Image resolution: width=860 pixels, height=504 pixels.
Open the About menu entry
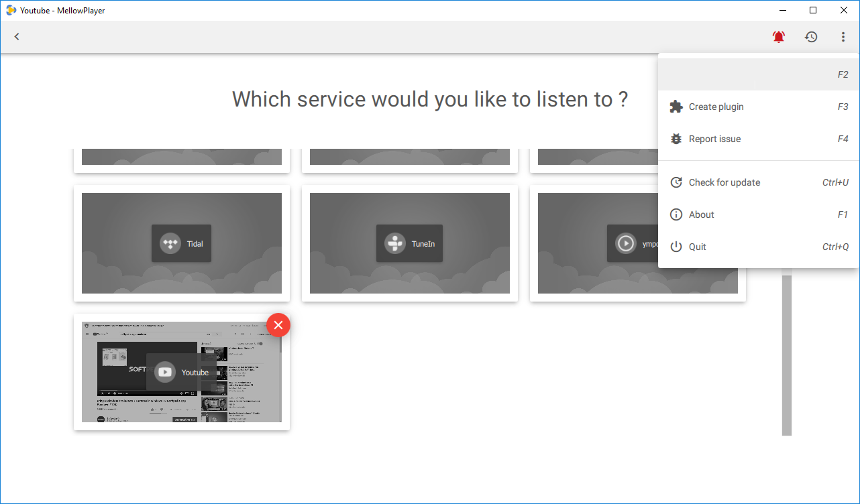pos(759,214)
